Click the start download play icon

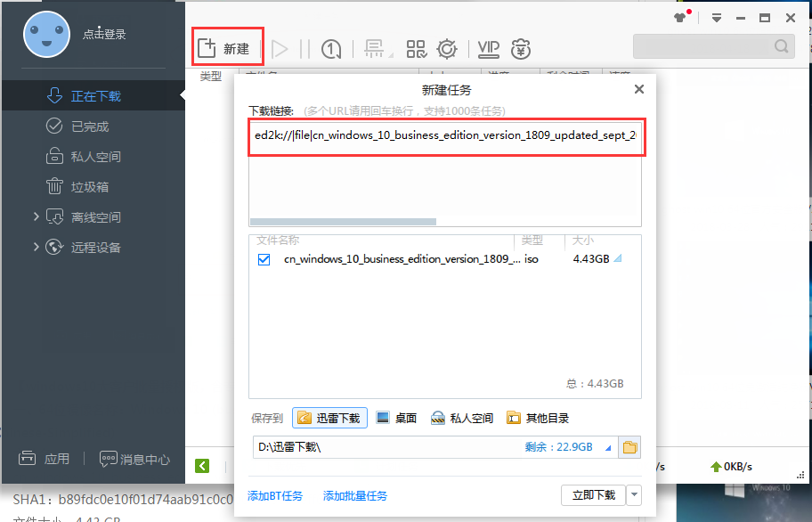click(280, 49)
